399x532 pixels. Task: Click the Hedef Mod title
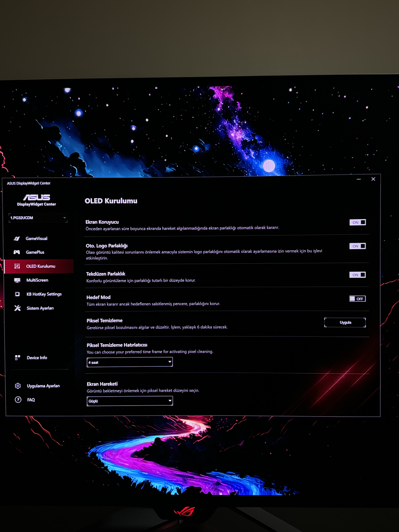(x=98, y=297)
